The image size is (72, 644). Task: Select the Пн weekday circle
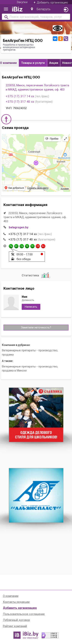(x=11, y=246)
